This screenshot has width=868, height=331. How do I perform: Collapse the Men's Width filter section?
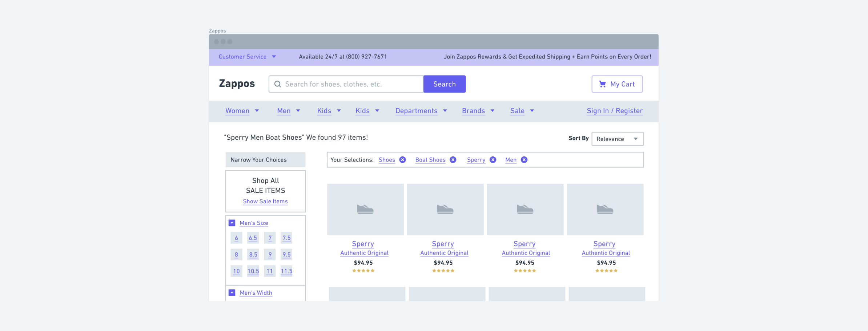[232, 293]
